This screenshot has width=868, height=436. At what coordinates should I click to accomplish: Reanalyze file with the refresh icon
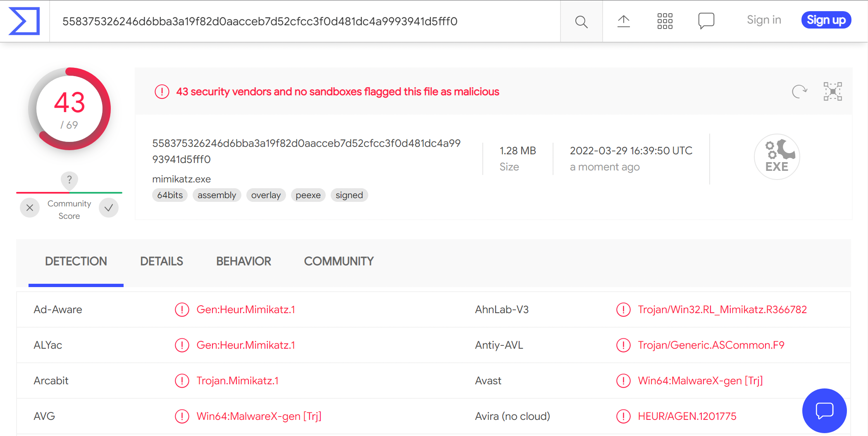[x=799, y=91]
